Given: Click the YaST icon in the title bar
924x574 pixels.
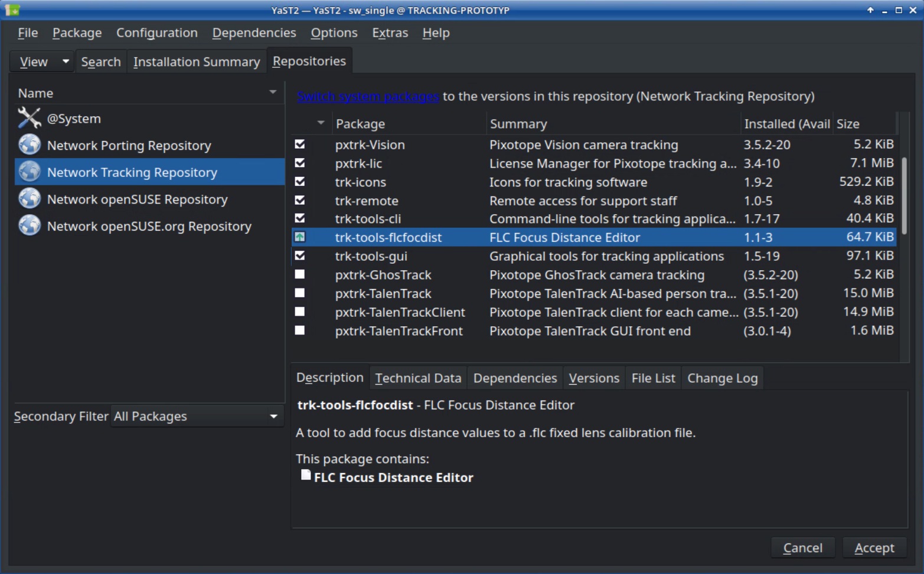Looking at the screenshot, I should (x=12, y=10).
